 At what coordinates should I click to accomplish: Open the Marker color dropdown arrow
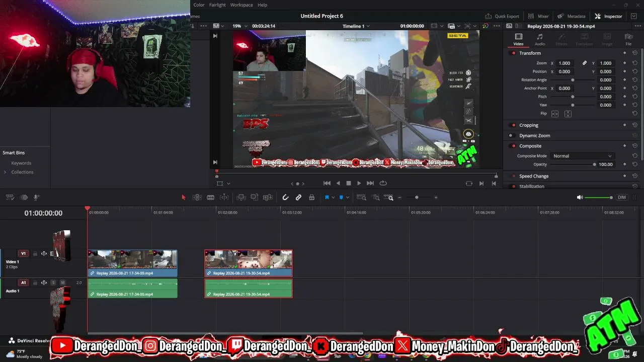(347, 198)
